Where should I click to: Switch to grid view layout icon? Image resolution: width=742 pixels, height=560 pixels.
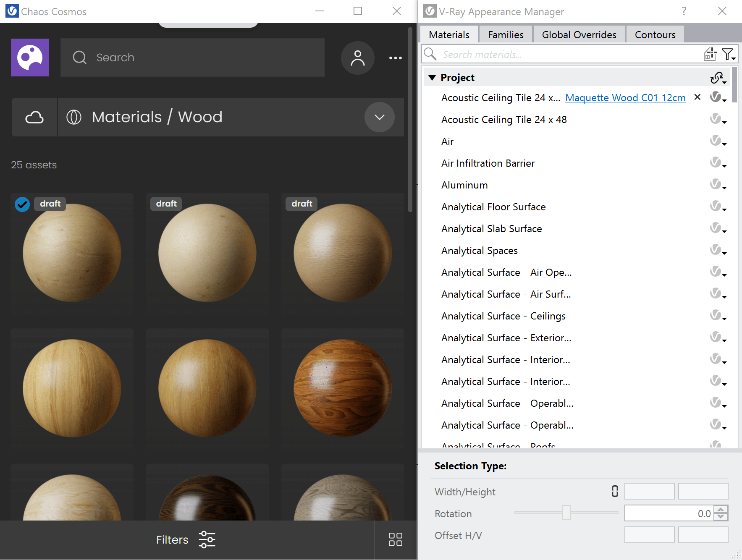(395, 540)
